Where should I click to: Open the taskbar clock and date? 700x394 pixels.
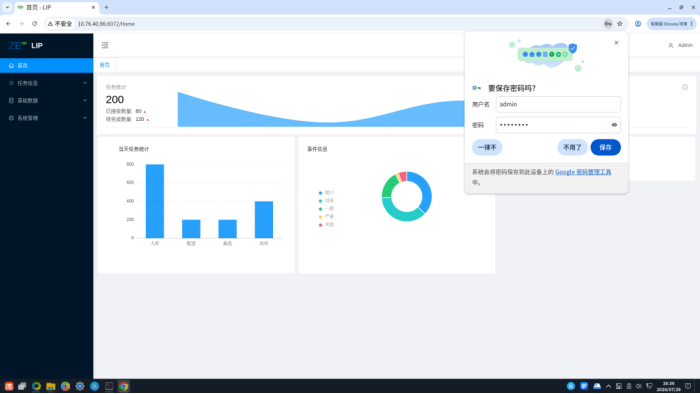click(x=668, y=386)
